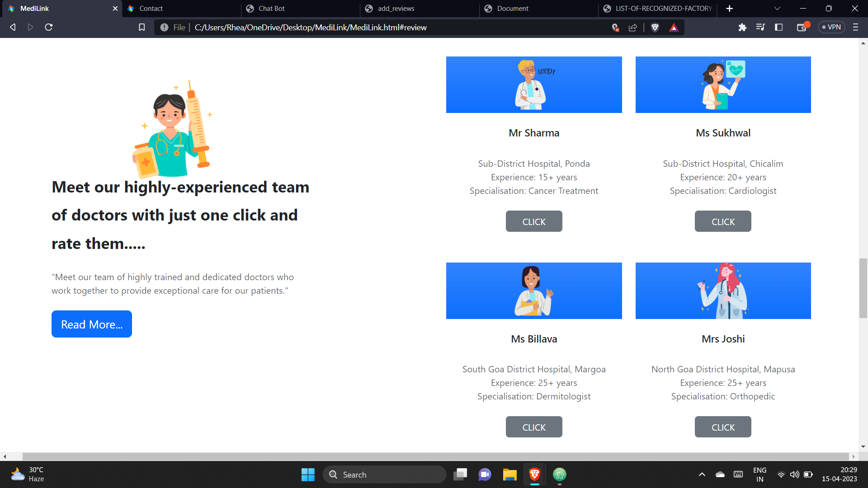The height and width of the screenshot is (488, 868).
Task: Open the browser menu with three bars
Action: click(856, 27)
